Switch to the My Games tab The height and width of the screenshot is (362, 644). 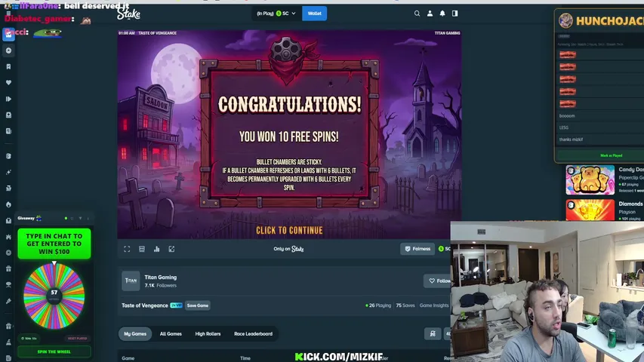(135, 333)
